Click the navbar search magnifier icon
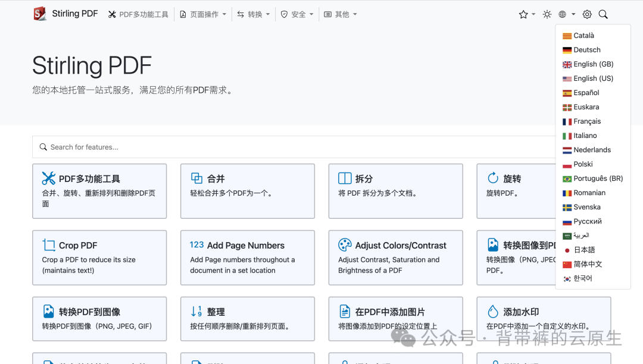Screen dimensions: 643x364 pyautogui.click(x=603, y=14)
